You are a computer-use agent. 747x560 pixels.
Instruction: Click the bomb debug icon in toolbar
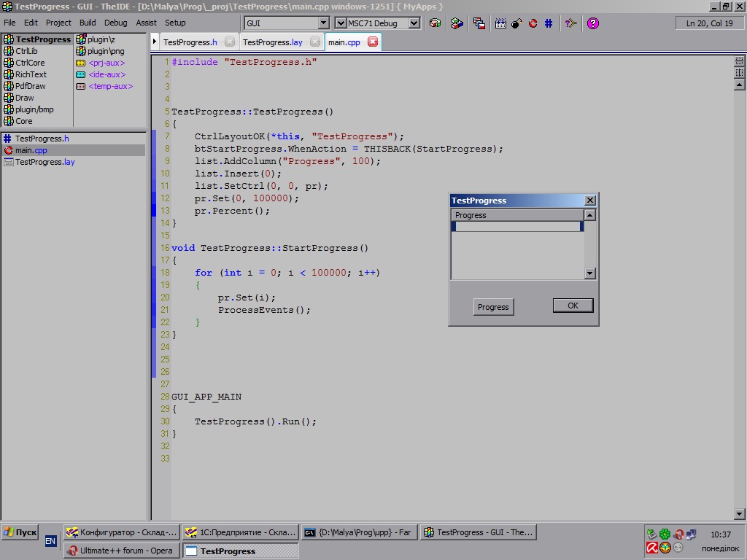pyautogui.click(x=516, y=23)
